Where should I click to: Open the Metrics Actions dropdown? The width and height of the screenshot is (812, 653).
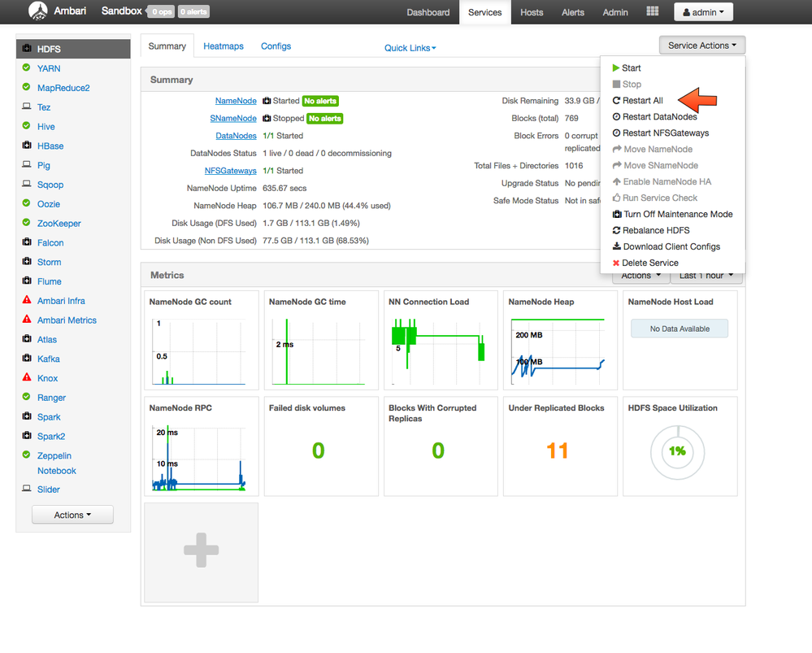(640, 276)
